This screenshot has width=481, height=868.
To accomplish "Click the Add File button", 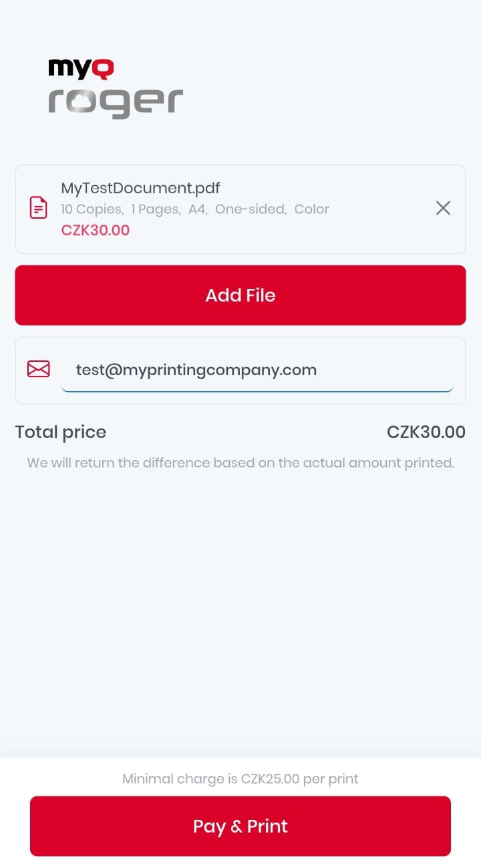I will click(240, 295).
